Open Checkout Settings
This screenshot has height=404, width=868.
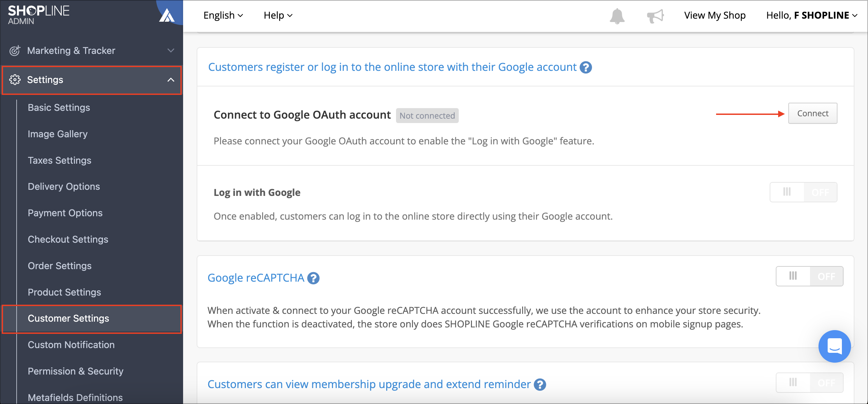click(x=68, y=239)
